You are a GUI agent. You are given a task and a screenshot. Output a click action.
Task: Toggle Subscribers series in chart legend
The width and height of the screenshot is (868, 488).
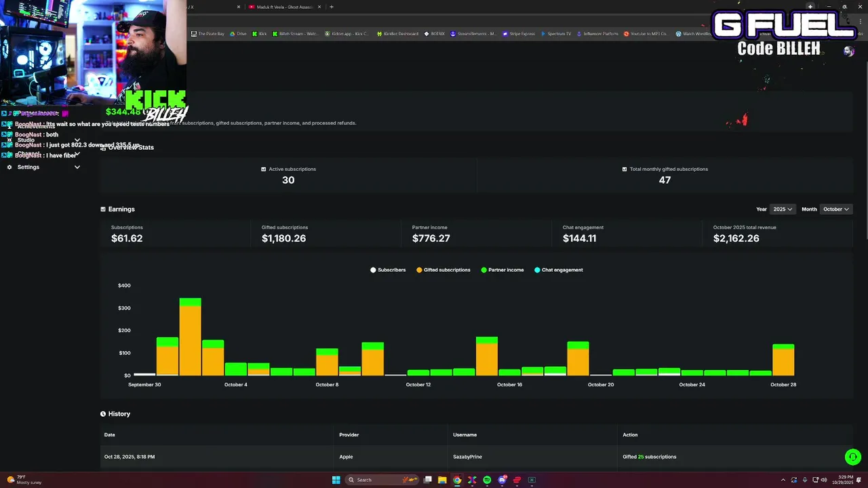click(x=388, y=270)
